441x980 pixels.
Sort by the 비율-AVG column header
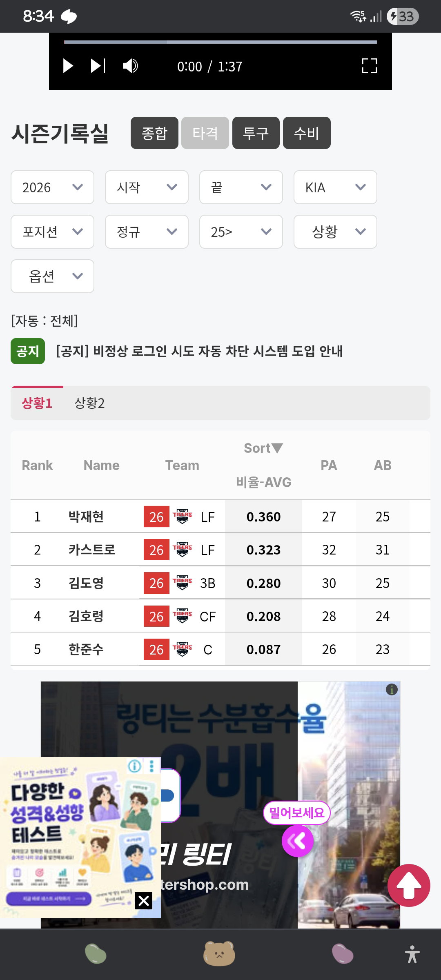tap(263, 482)
